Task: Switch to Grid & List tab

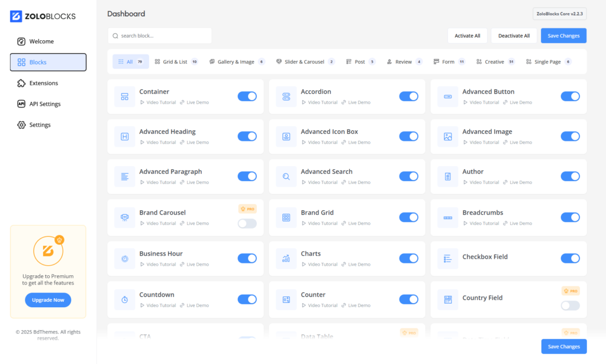Action: click(x=176, y=62)
